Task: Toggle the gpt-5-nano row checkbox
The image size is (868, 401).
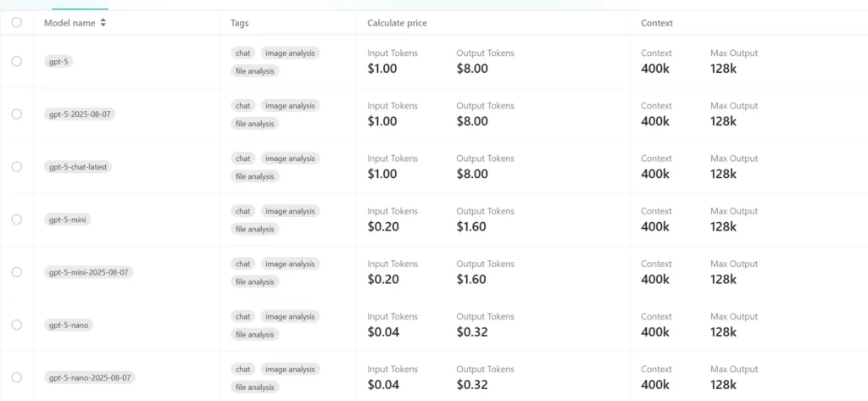Action: (x=17, y=325)
